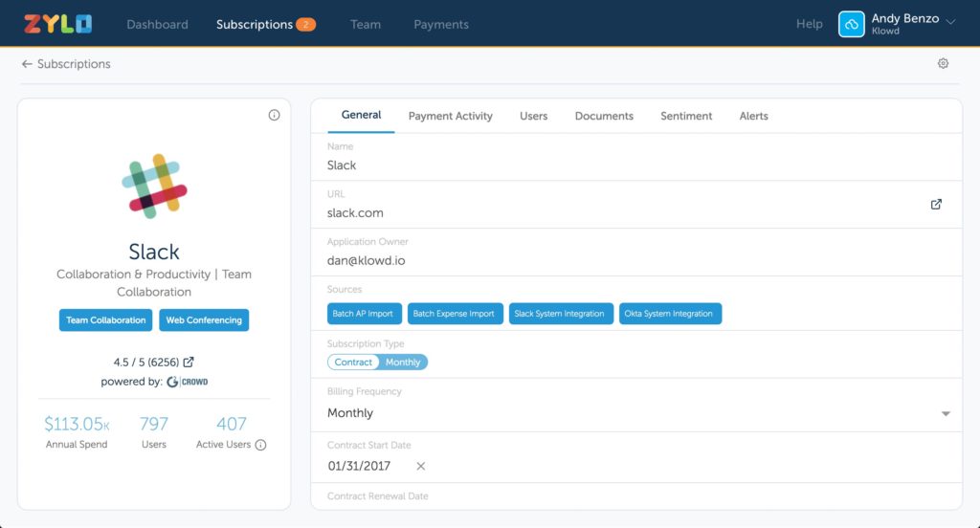Select Monthly subscription type
980x528 pixels.
403,362
